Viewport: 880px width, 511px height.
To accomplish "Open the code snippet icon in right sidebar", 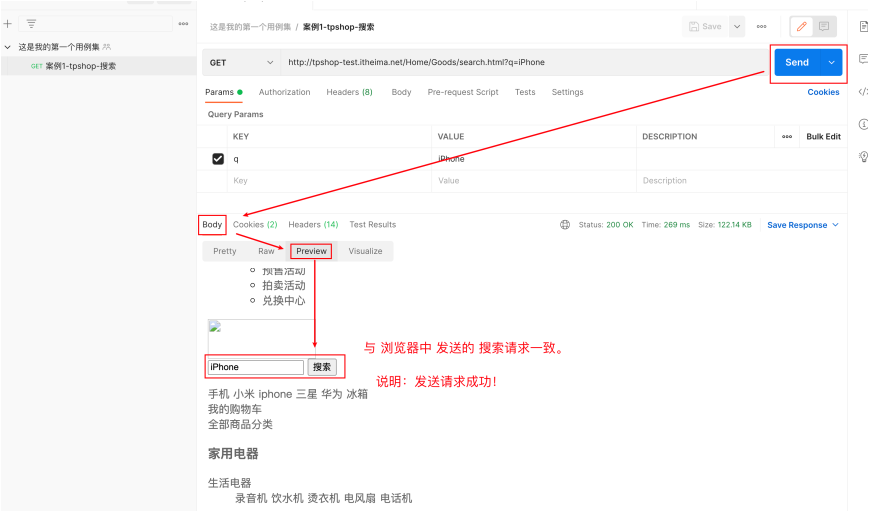I will (x=863, y=91).
